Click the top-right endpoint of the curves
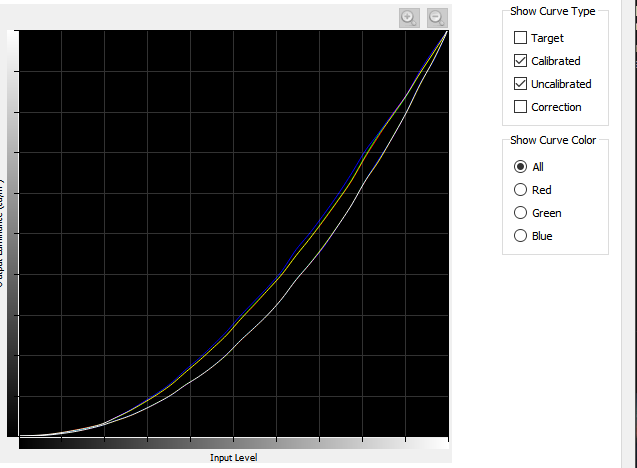 [x=446, y=32]
